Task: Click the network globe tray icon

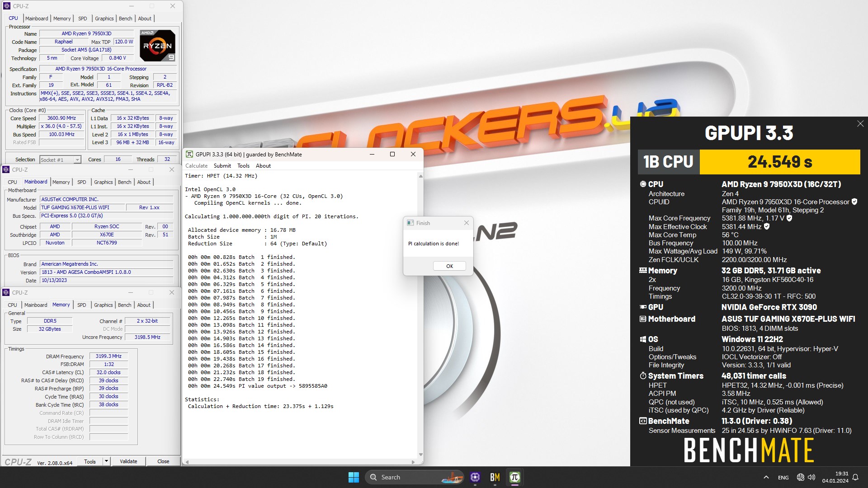Action: [801, 477]
